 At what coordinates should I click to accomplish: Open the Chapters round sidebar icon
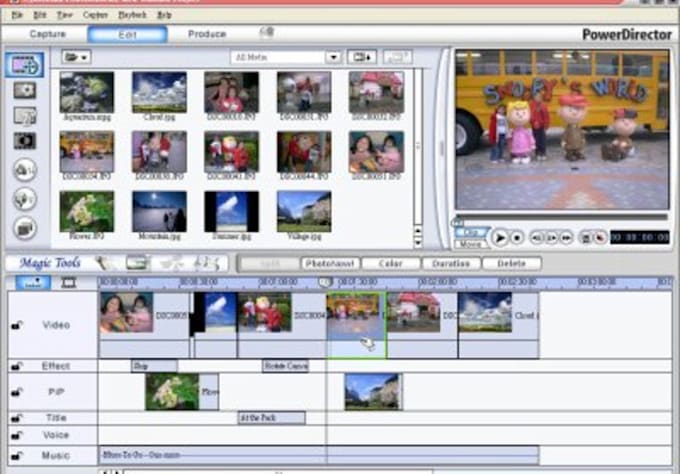(25, 228)
